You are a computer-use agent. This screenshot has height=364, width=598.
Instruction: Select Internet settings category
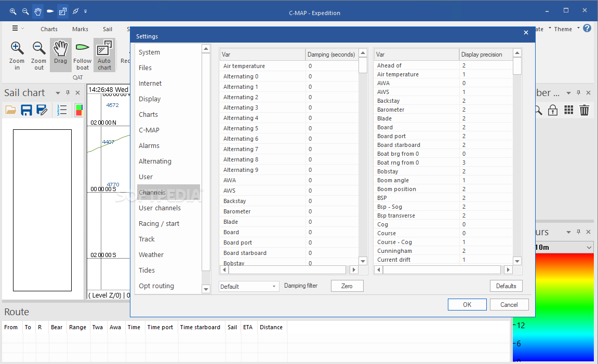tap(150, 84)
